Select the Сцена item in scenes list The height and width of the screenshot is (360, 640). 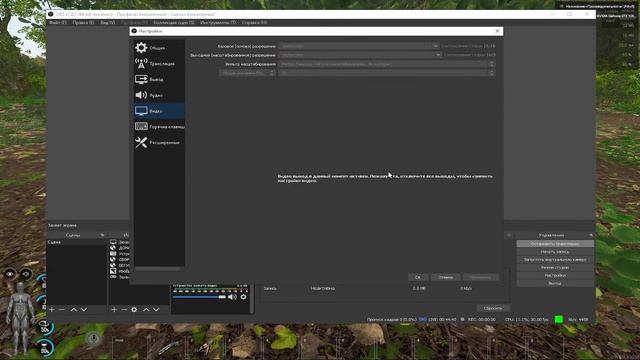77,242
